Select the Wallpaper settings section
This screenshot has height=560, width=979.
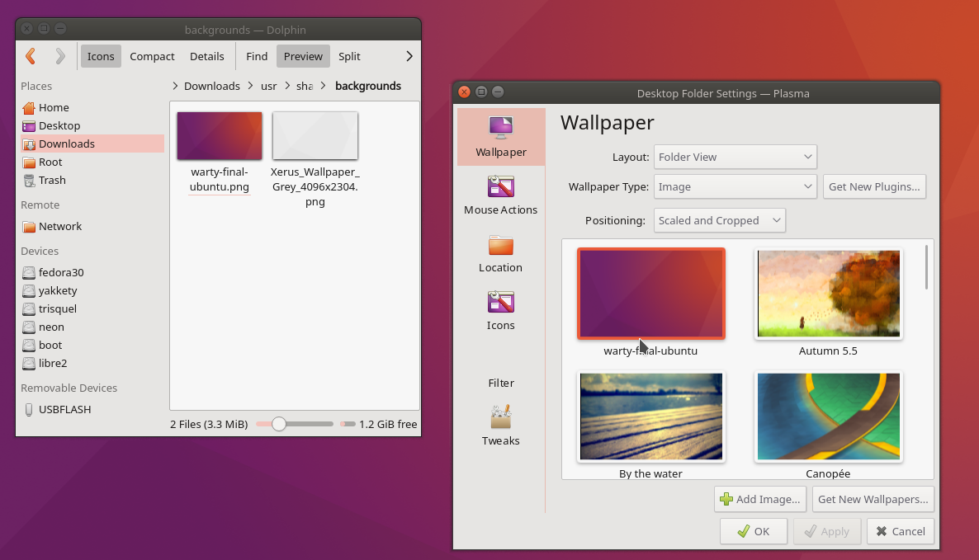point(500,136)
